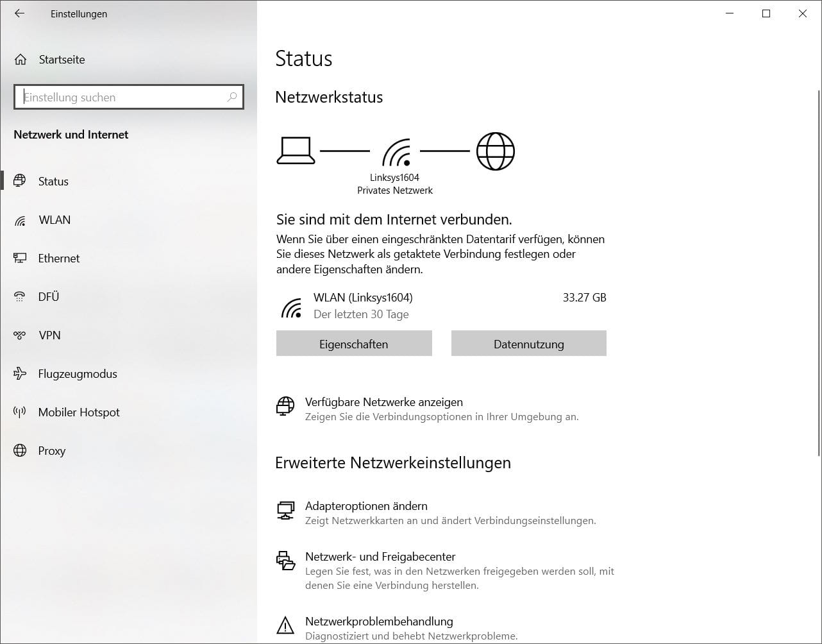Click the Eigenschaften button

[354, 343]
